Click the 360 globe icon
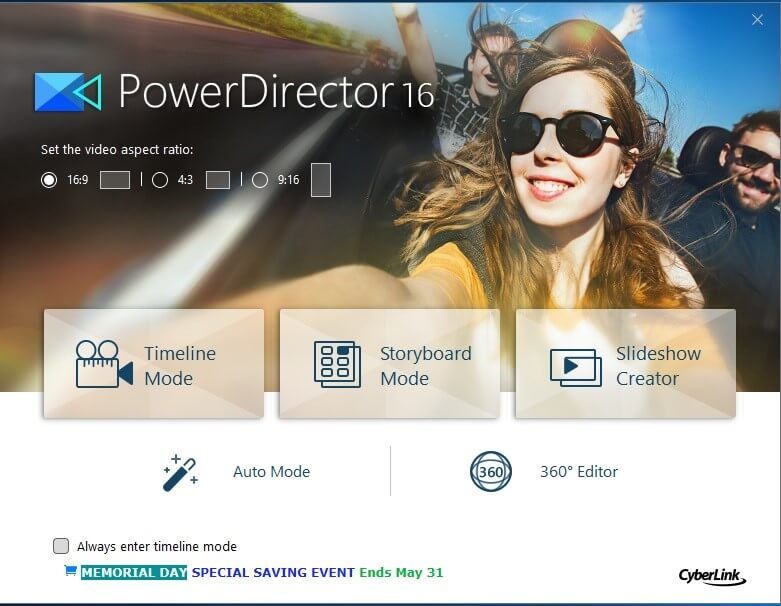Image resolution: width=781 pixels, height=606 pixels. [491, 471]
